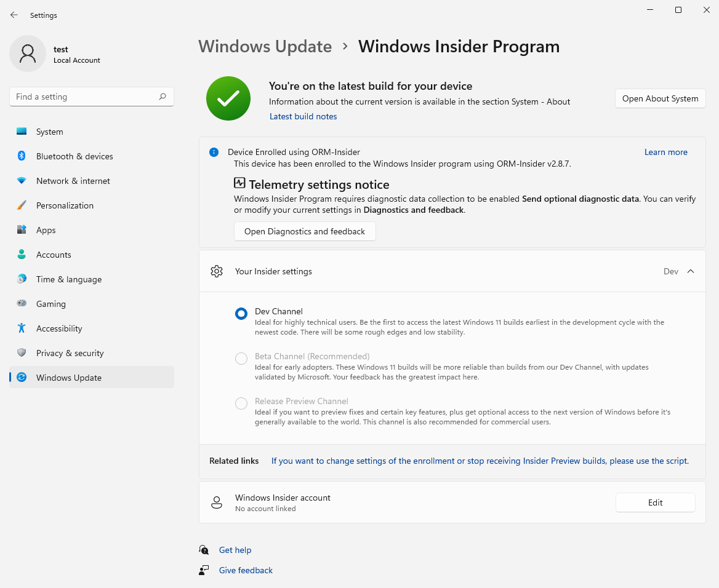Select the Release Preview Channel radio button

tap(241, 403)
